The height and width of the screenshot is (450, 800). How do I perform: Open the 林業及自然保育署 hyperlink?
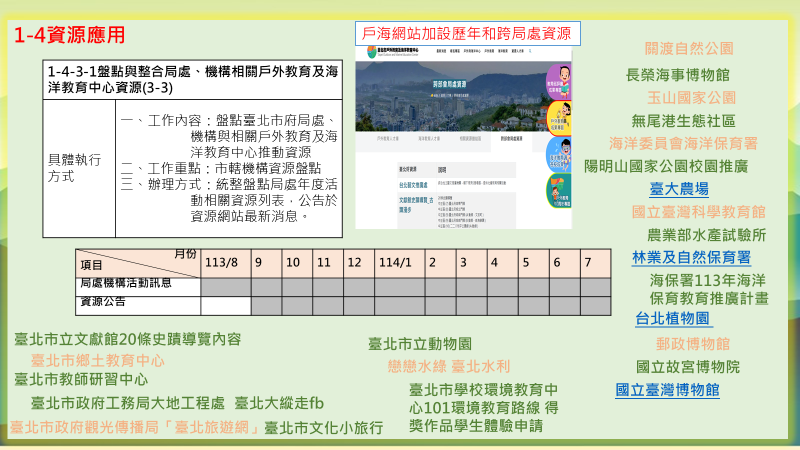691,258
